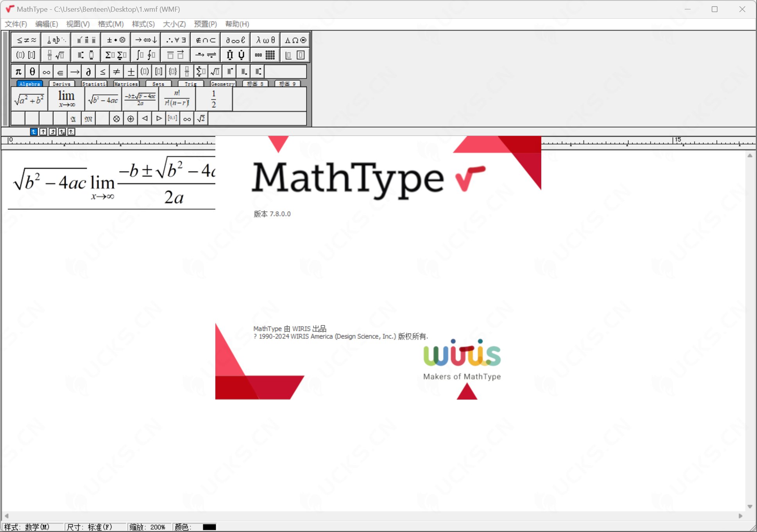The height and width of the screenshot is (532, 757).
Task: Switch to the Trig tab
Action: click(191, 84)
